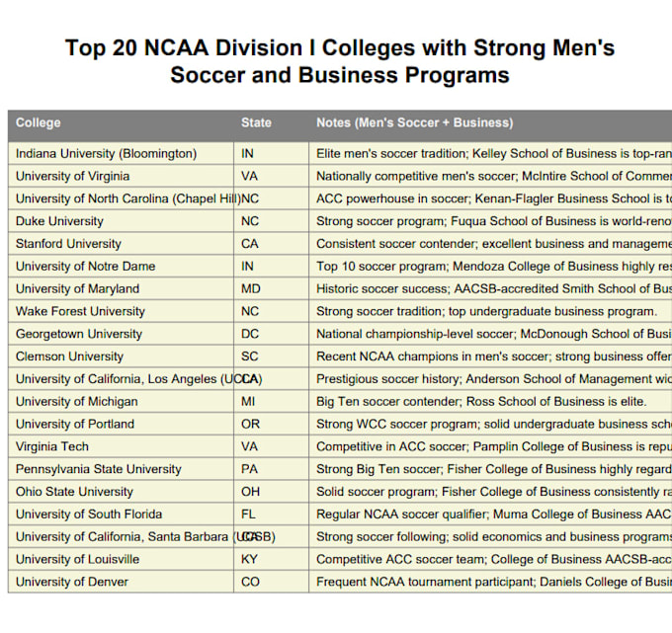Select the Duke University row name
Image resolution: width=672 pixels, height=633 pixels.
click(x=59, y=221)
